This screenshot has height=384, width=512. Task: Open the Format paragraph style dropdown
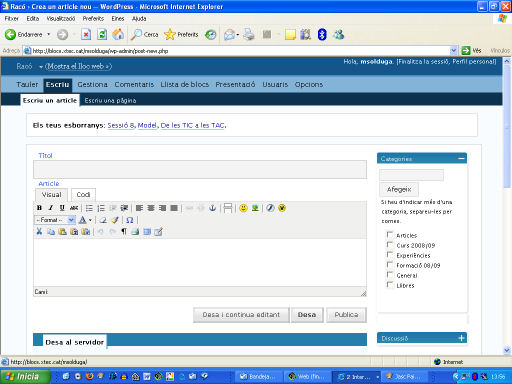(x=55, y=220)
